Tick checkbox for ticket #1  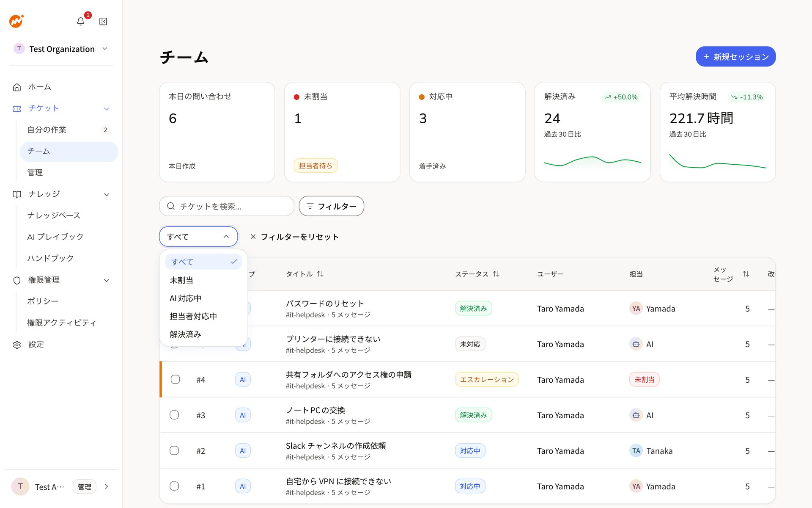click(x=174, y=486)
